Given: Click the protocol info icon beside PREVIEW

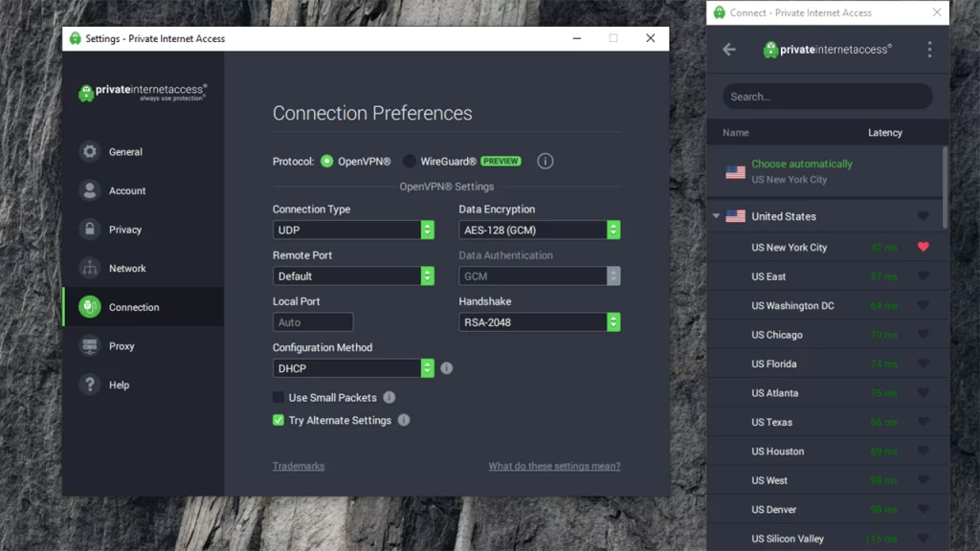Looking at the screenshot, I should coord(545,161).
